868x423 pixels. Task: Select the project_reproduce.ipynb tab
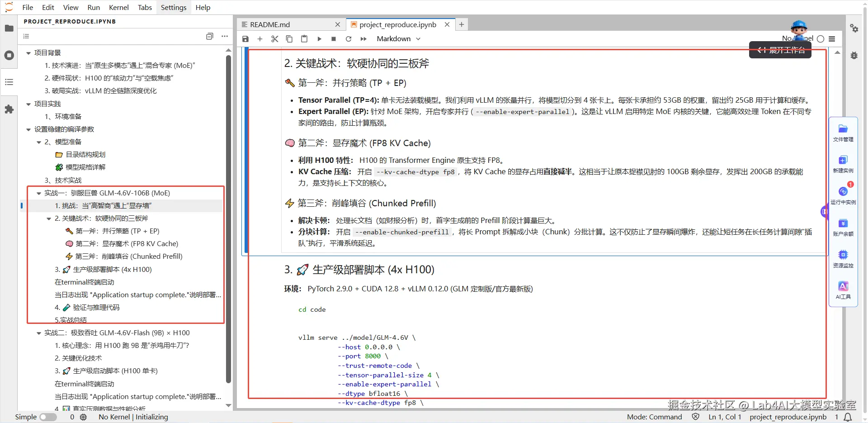pos(398,24)
